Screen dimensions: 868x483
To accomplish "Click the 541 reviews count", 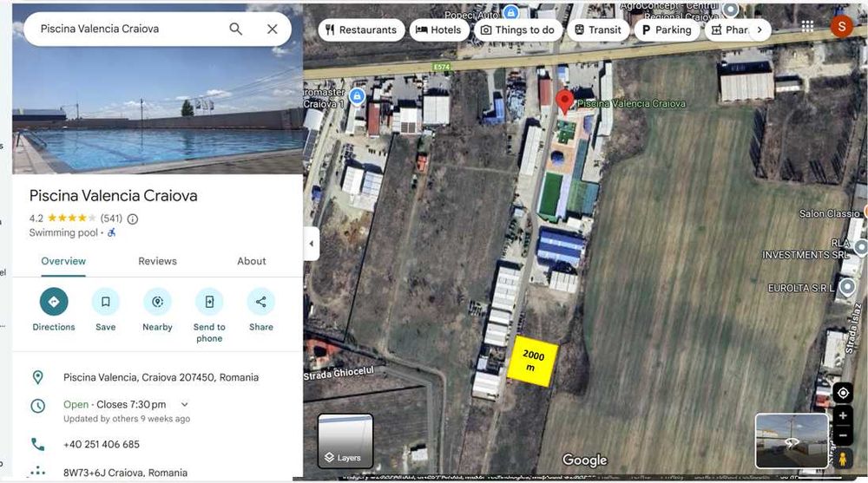I will tap(111, 219).
